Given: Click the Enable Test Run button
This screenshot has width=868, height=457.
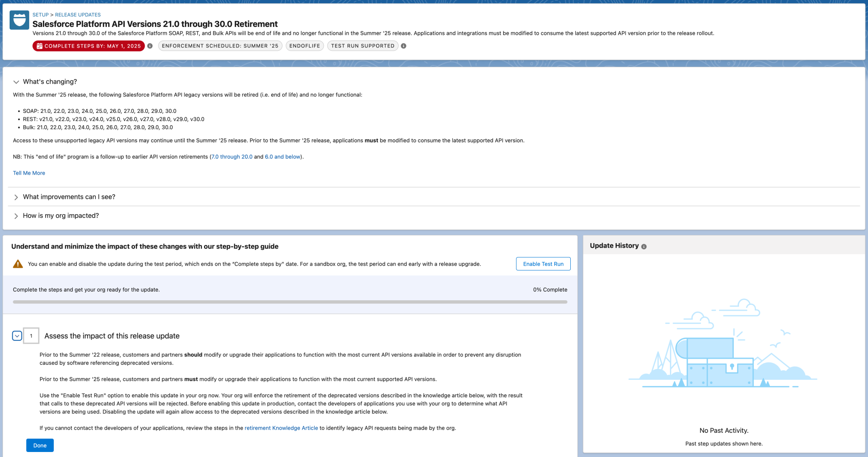Looking at the screenshot, I should [x=543, y=264].
